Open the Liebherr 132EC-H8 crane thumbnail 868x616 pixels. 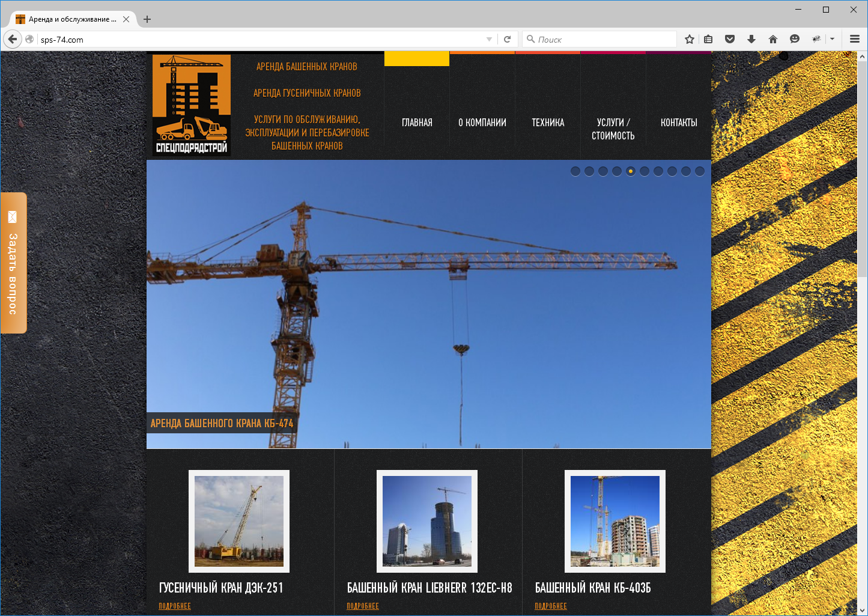pos(427,521)
